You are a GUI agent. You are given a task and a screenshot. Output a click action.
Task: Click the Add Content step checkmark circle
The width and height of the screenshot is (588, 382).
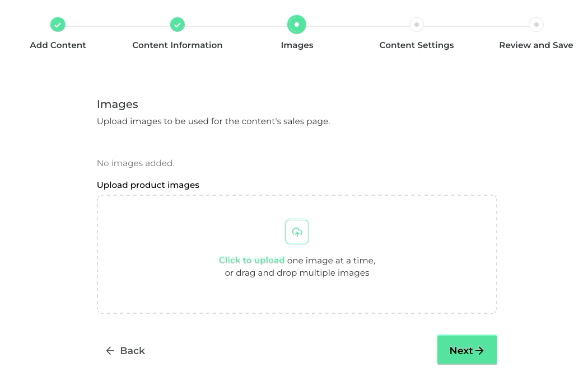click(58, 25)
